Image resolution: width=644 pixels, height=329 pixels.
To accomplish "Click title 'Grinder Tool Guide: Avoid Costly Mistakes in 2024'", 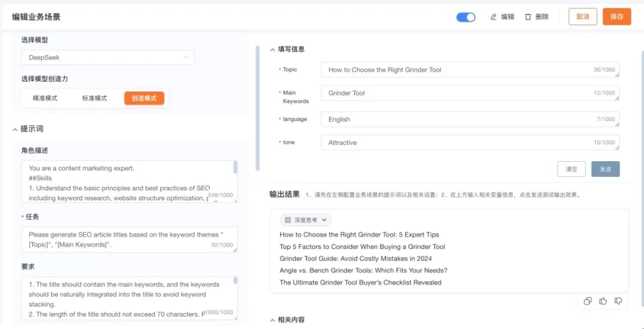I will pos(355,259).
